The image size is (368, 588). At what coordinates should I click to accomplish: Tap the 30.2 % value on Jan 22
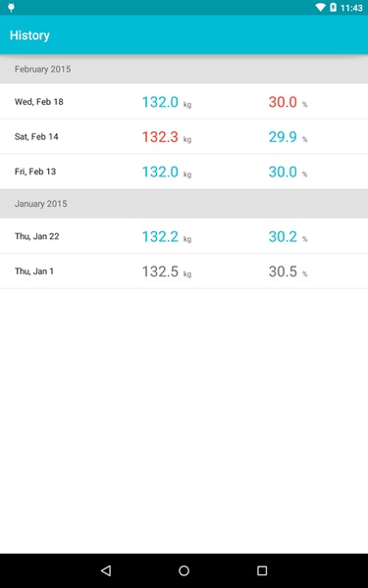coord(288,236)
